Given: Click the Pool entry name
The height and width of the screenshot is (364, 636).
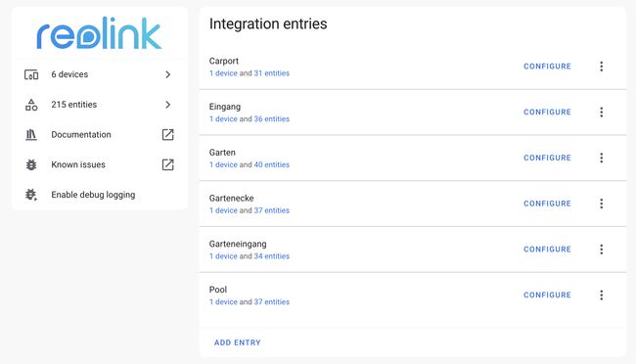Looking at the screenshot, I should tap(218, 290).
